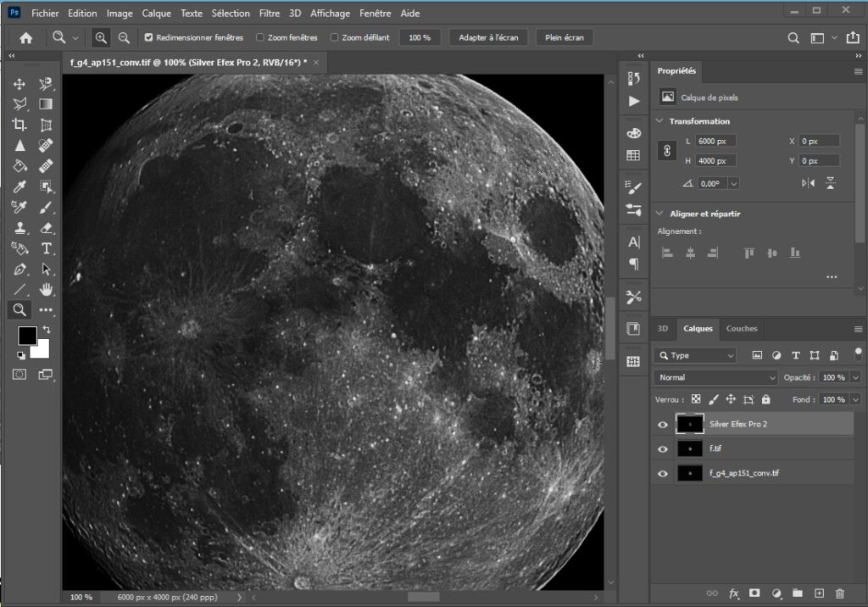
Task: Open the Opacité value dropdown arrow
Action: (x=855, y=377)
